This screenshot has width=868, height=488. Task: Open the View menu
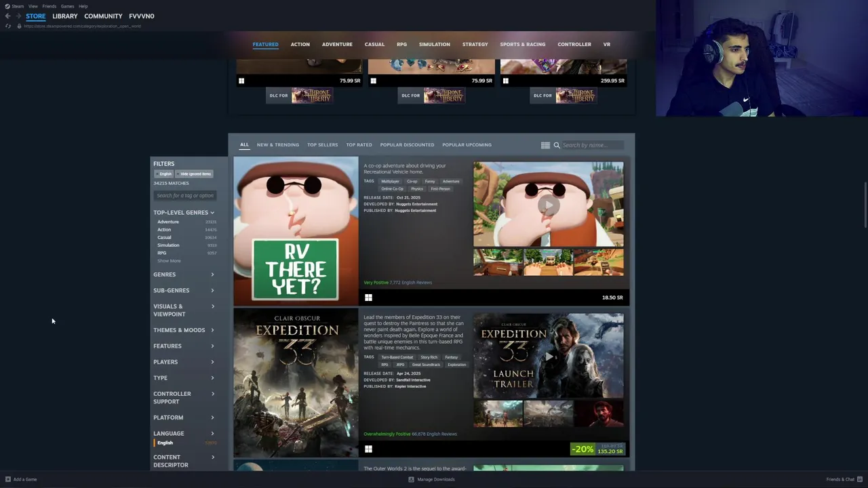tap(33, 6)
